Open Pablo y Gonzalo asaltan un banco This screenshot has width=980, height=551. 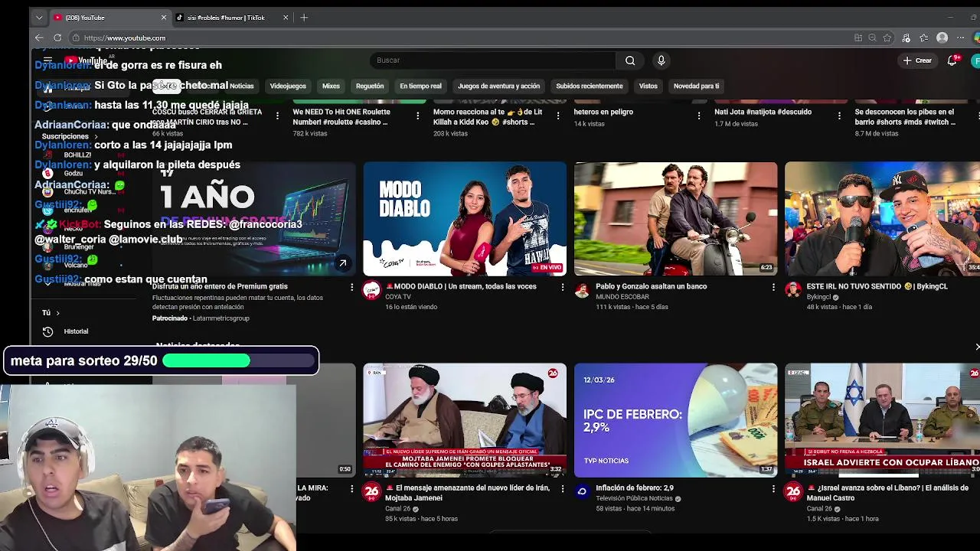click(x=651, y=286)
